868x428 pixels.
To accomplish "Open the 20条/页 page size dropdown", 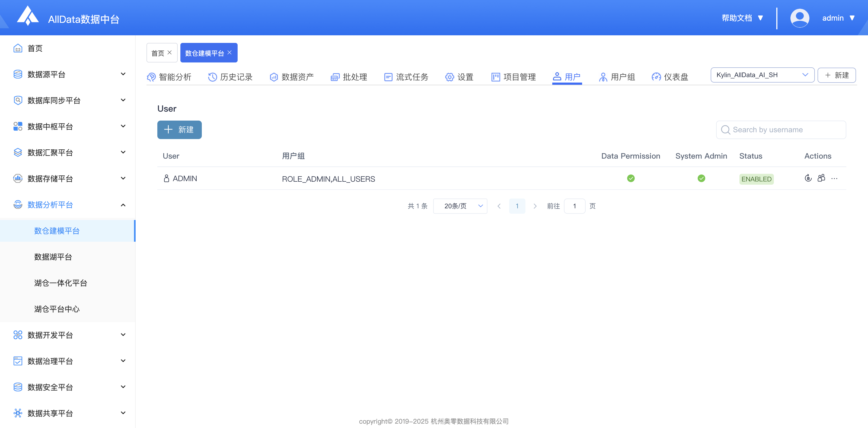I will pos(459,206).
